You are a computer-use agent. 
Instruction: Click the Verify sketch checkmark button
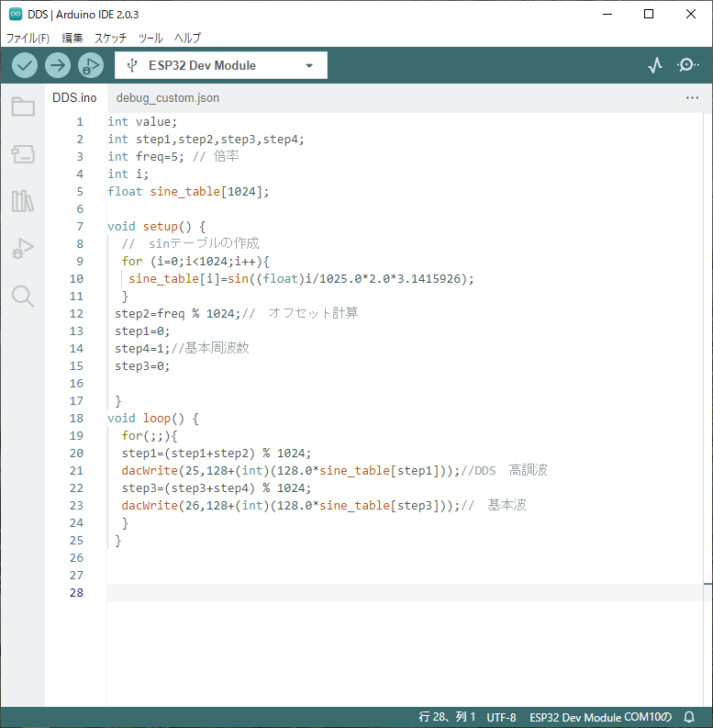pos(25,65)
